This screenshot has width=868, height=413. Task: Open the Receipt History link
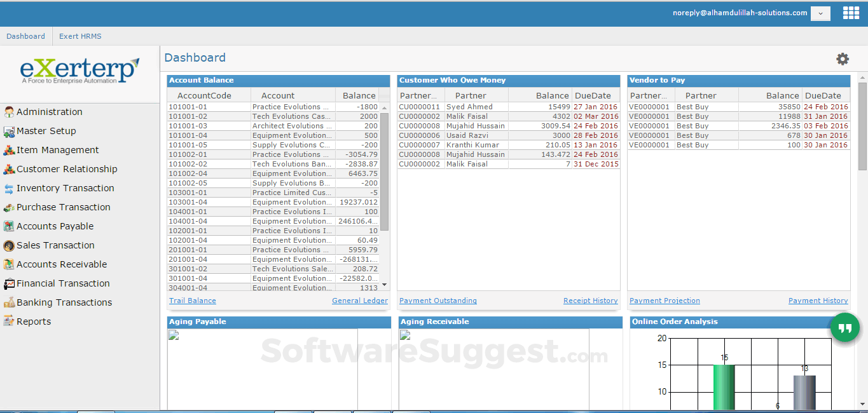point(591,301)
